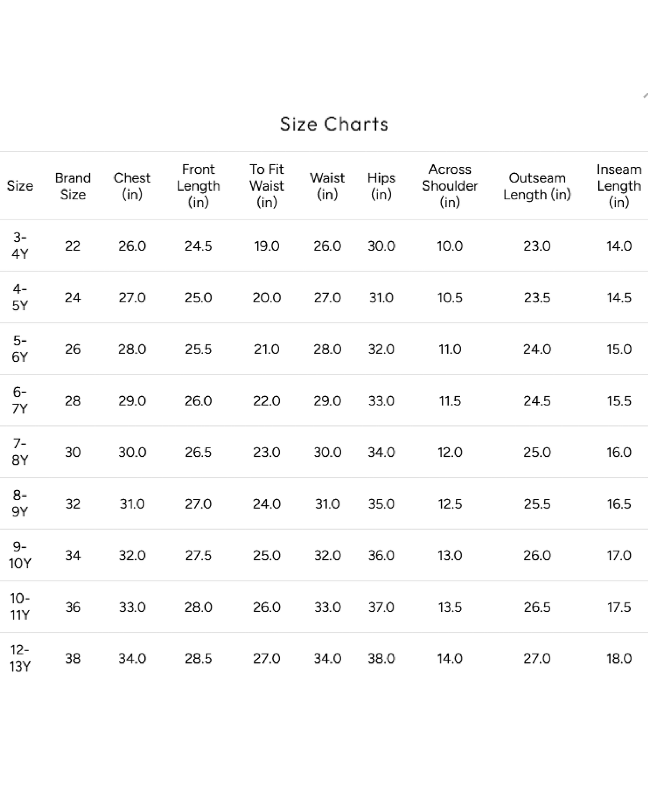Viewport: 648px width, 812px height.
Task: Click the Inseam Length (in) header
Action: [x=619, y=186]
